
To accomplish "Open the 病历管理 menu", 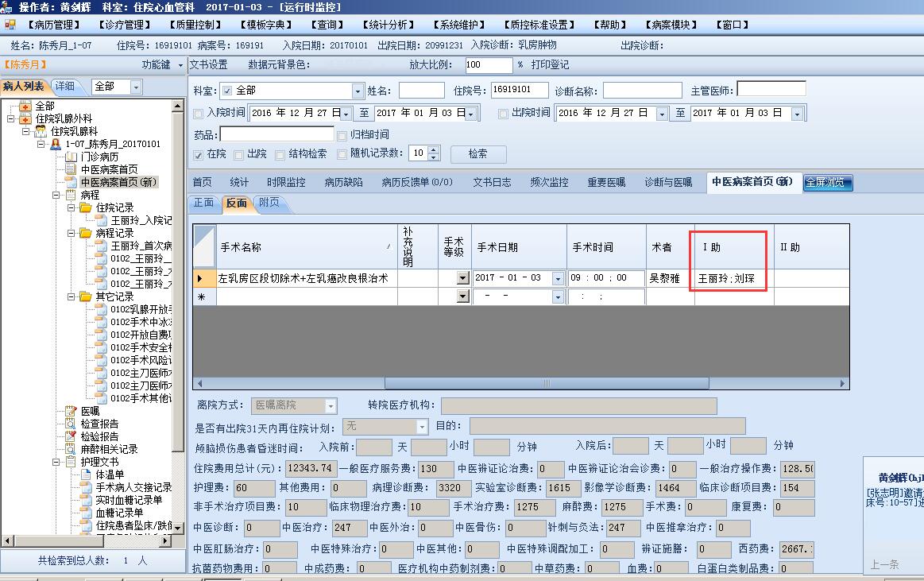I will (54, 25).
